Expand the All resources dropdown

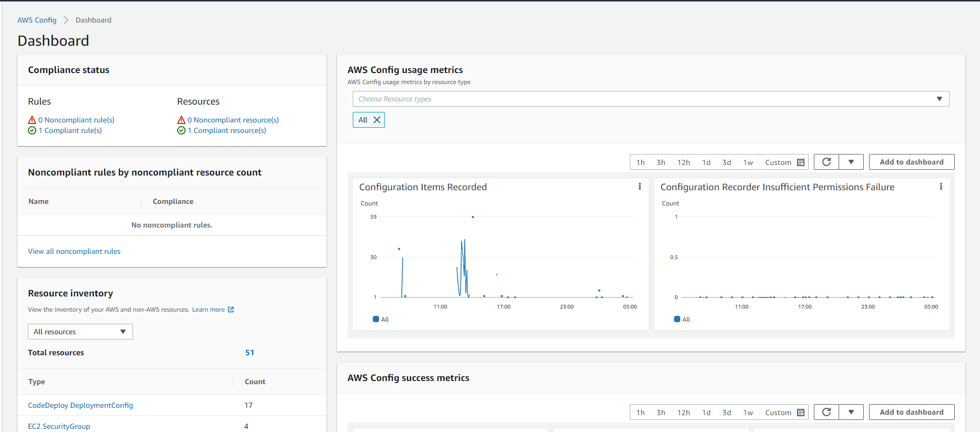80,332
